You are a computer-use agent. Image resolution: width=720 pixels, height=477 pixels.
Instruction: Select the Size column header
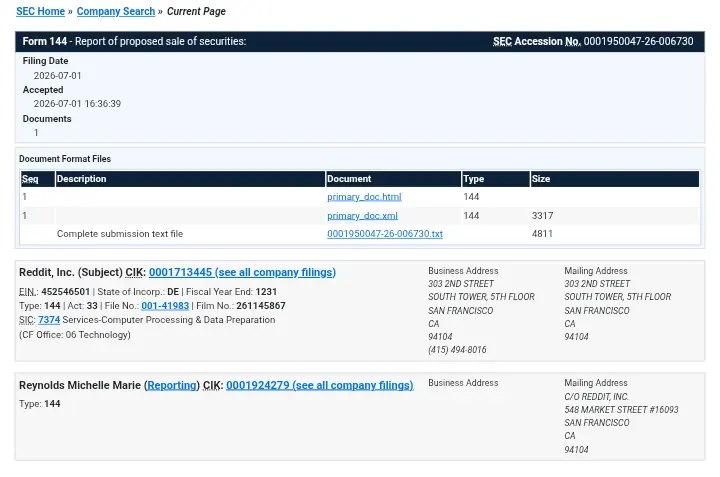(x=614, y=179)
